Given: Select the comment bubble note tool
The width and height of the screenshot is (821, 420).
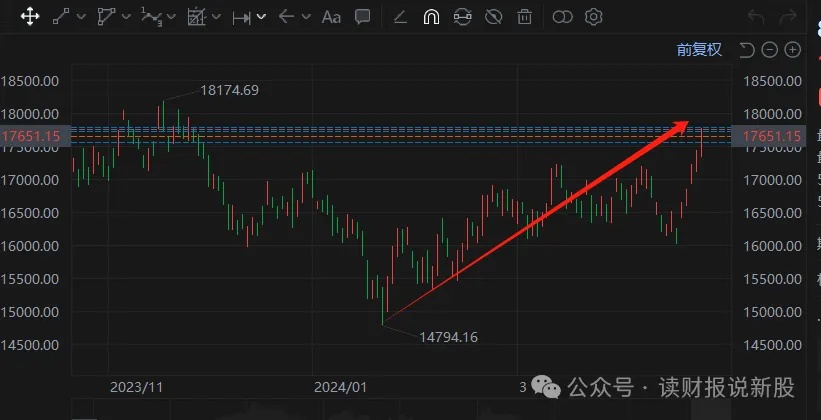Looking at the screenshot, I should point(362,17).
